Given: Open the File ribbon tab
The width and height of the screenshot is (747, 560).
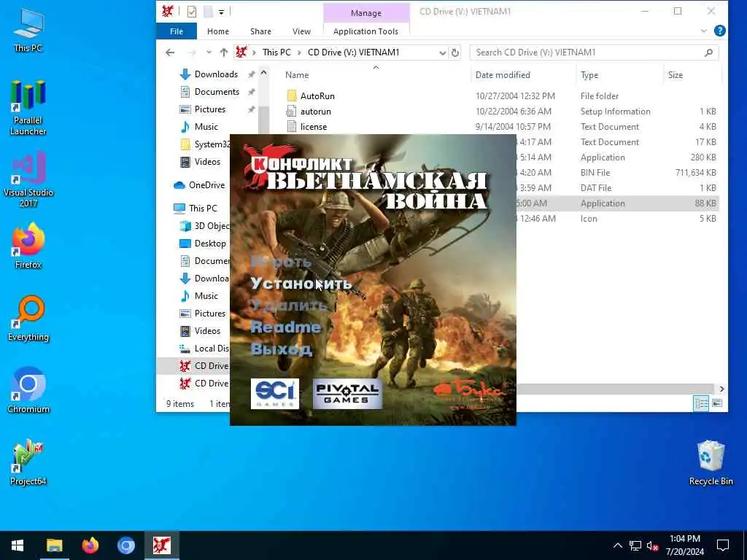Looking at the screenshot, I should (177, 31).
